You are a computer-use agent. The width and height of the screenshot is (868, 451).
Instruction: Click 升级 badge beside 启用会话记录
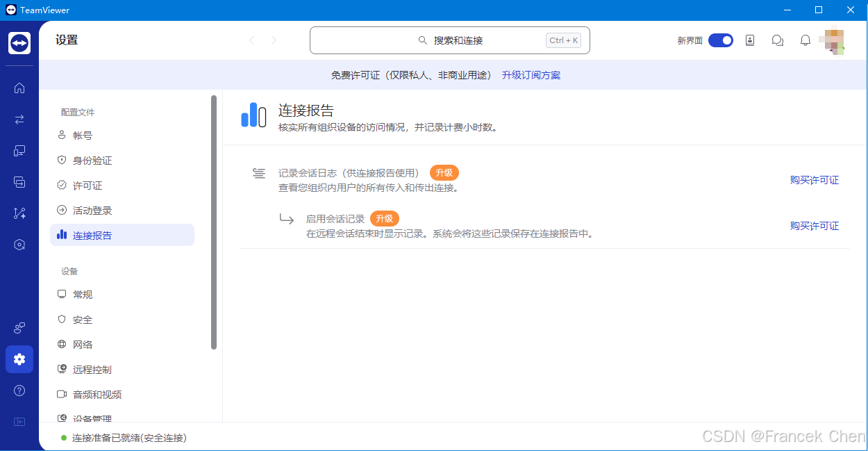(385, 219)
